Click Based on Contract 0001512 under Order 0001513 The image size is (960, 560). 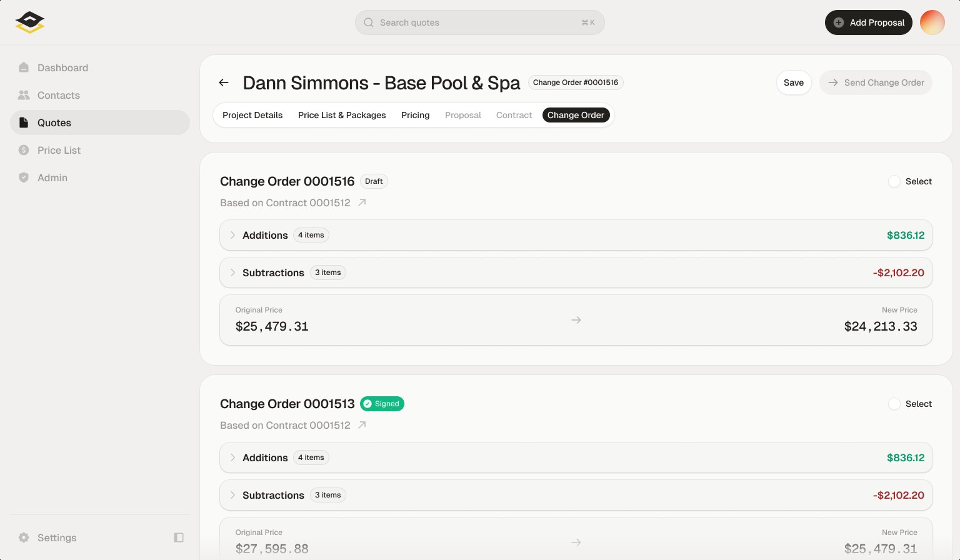point(285,425)
